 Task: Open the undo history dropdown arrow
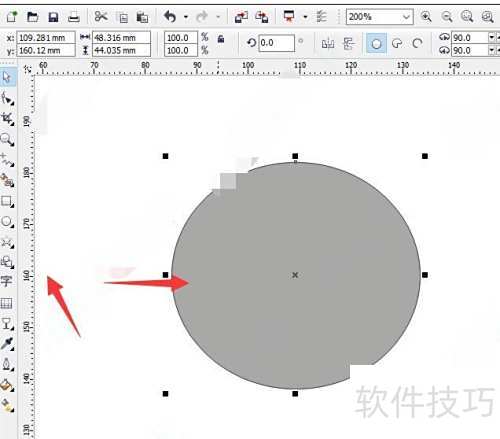click(x=186, y=17)
